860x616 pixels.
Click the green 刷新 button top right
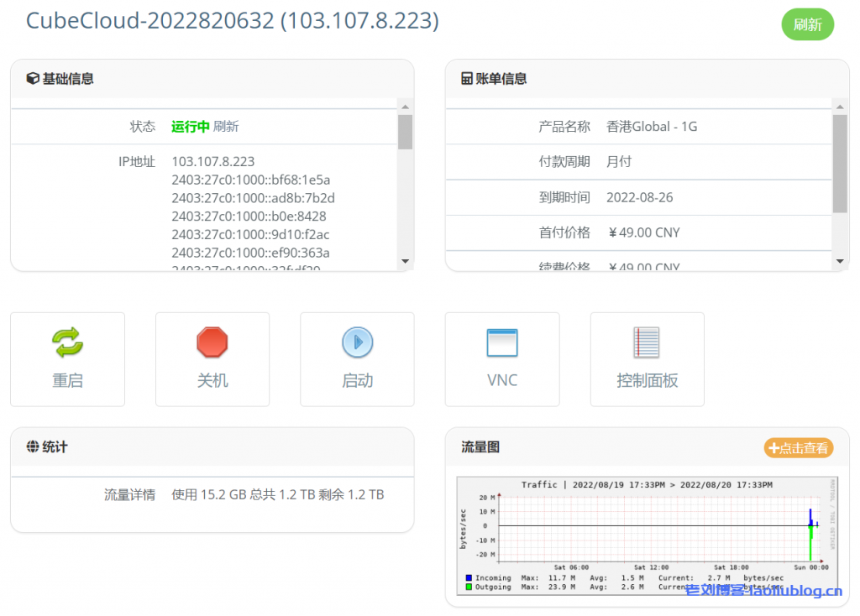[x=807, y=25]
